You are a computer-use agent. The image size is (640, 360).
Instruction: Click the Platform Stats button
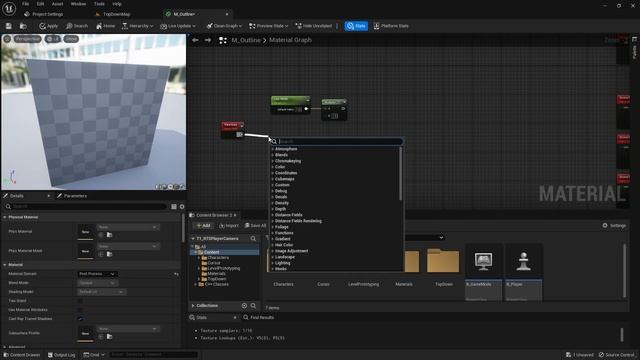(x=391, y=26)
